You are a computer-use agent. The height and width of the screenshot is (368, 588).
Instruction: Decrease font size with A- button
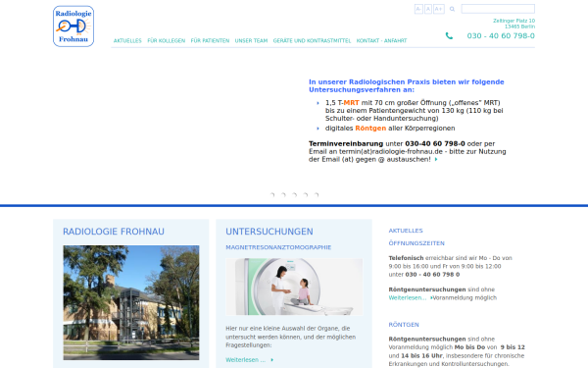pos(418,9)
